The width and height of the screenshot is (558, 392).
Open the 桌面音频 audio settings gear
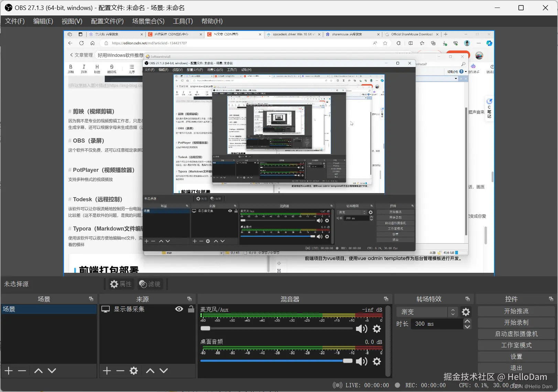tap(377, 361)
